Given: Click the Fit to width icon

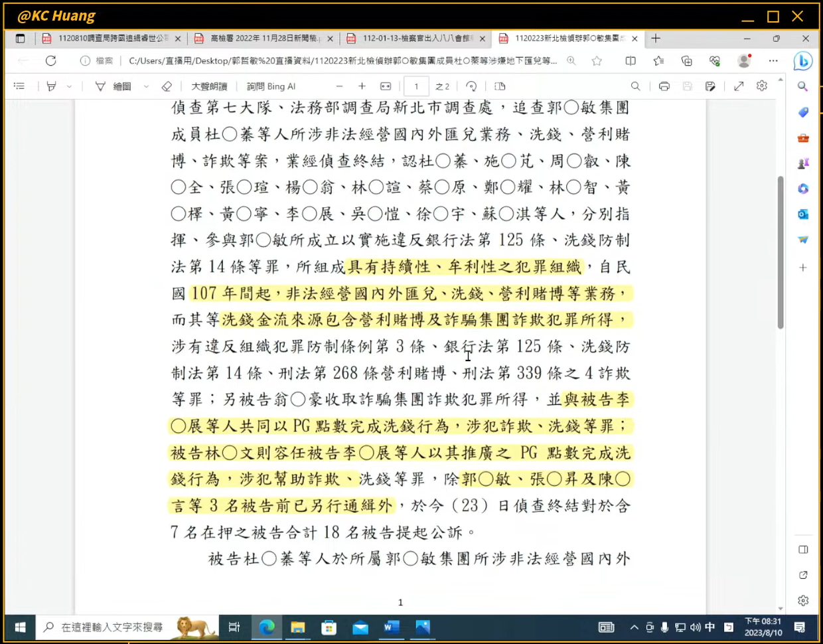Looking at the screenshot, I should (386, 86).
